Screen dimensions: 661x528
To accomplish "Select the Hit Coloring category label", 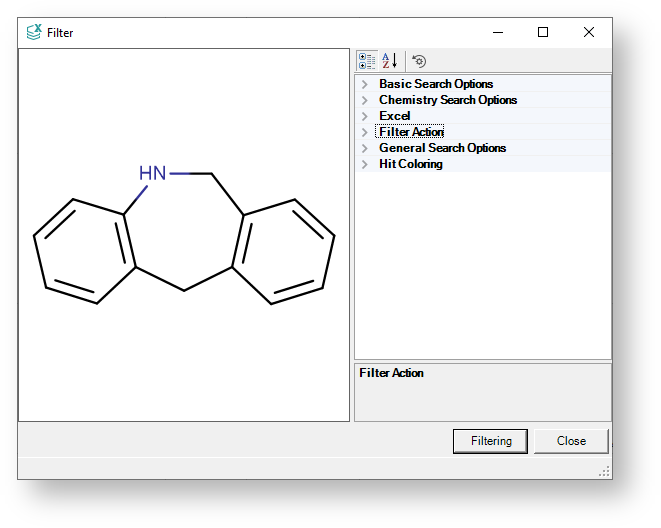I will pyautogui.click(x=410, y=164).
